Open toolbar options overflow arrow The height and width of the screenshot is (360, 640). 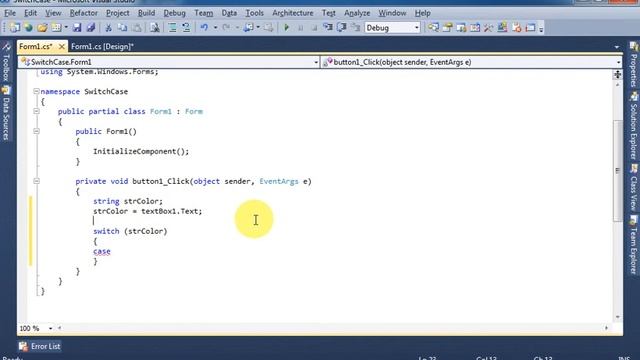(x=541, y=29)
